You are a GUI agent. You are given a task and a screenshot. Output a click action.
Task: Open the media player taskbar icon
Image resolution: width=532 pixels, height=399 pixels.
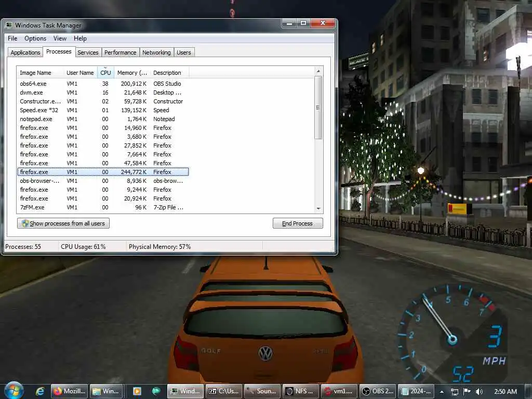click(137, 391)
